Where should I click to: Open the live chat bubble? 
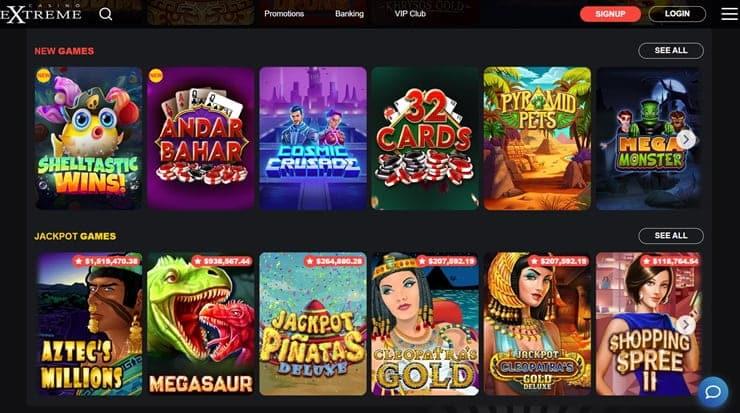[x=713, y=392]
